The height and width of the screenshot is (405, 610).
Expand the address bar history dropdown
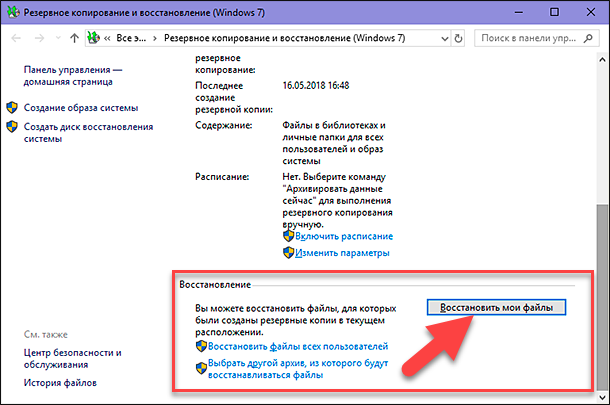(445, 39)
